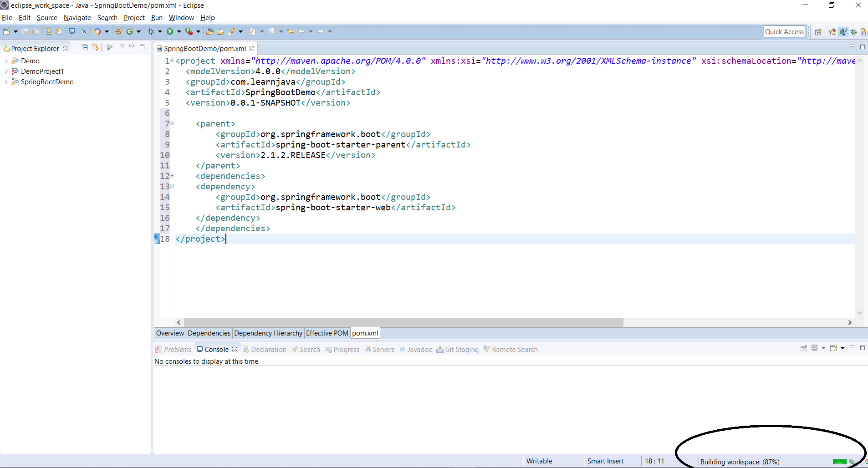The image size is (868, 468).
Task: Click the Building workspace (87%) status text
Action: click(x=740, y=462)
